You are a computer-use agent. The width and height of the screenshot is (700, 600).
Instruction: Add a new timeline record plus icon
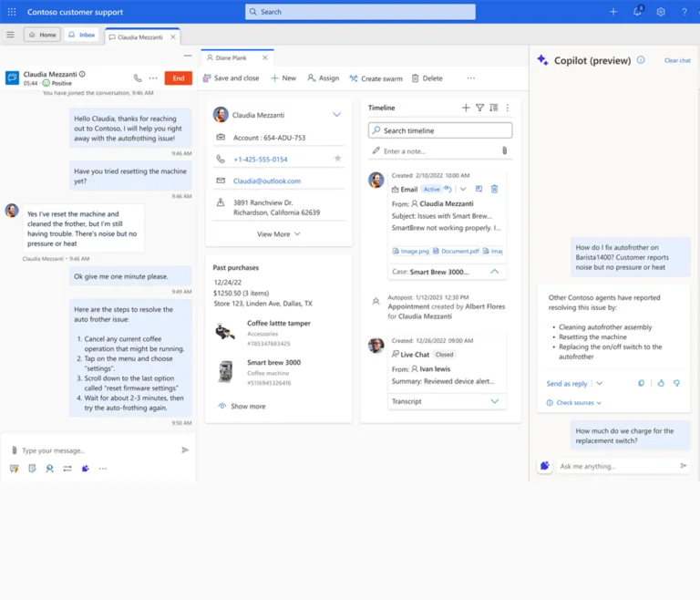coord(466,108)
